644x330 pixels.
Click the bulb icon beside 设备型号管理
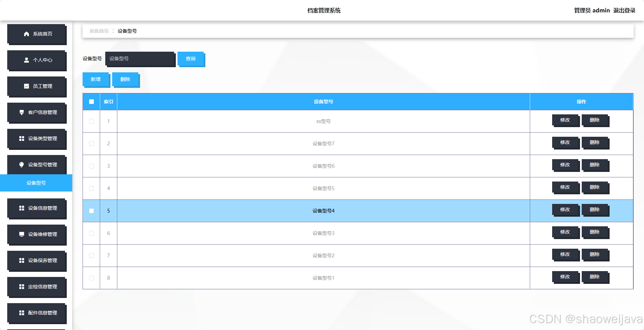[22, 165]
